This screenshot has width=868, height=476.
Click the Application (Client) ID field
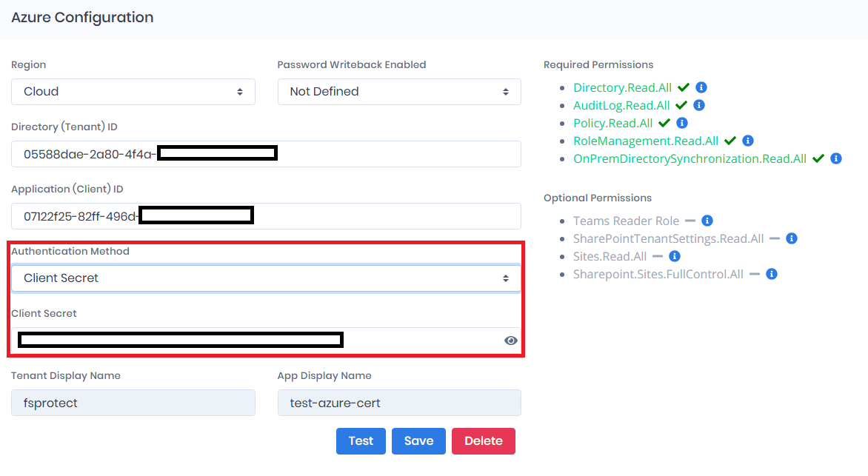tap(385, 216)
